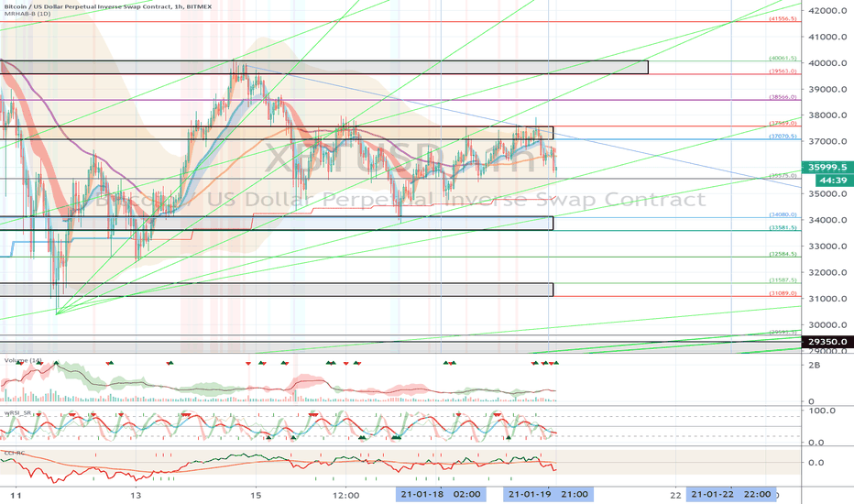Click the 22 date on time axis

(x=676, y=495)
